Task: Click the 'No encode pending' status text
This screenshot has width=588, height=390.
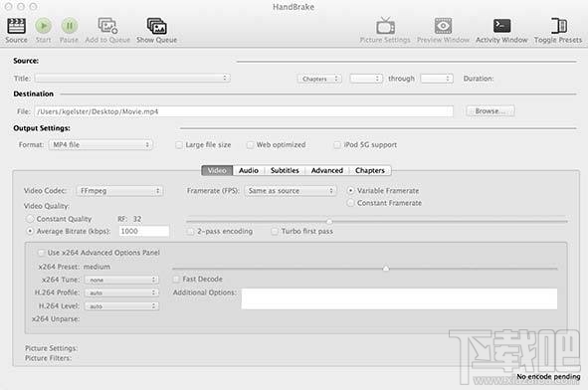Action: coord(548,376)
